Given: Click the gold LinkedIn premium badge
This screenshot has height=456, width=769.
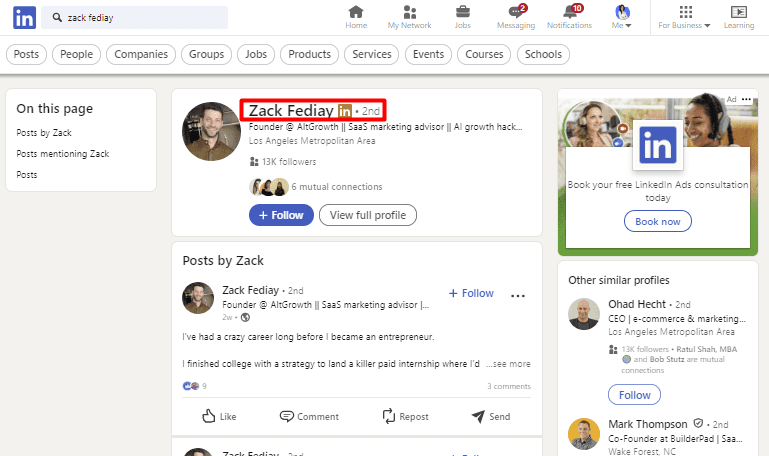Looking at the screenshot, I should click(345, 111).
